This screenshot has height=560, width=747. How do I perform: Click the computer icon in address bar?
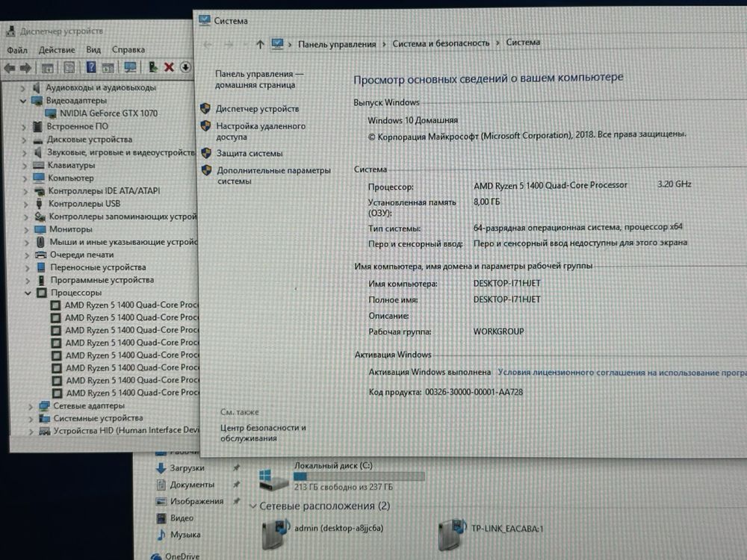click(x=277, y=44)
